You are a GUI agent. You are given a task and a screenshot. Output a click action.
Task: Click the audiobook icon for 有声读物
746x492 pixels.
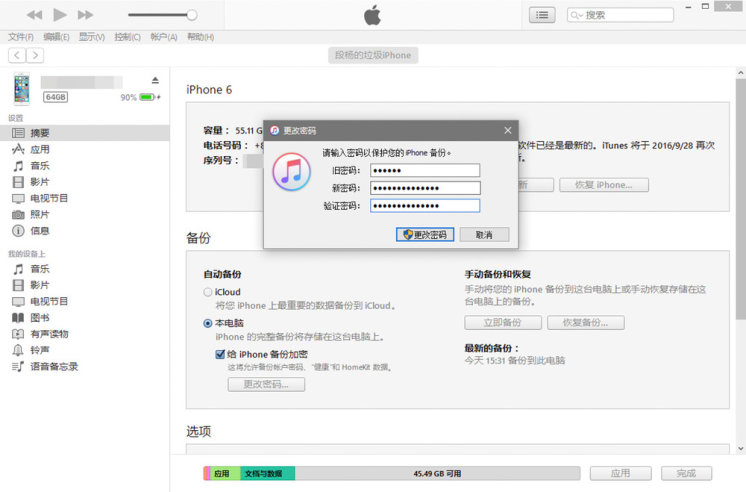(18, 334)
